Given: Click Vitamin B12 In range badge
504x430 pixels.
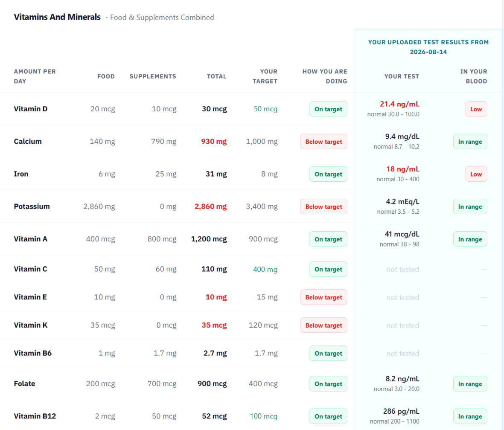Looking at the screenshot, I should (470, 416).
